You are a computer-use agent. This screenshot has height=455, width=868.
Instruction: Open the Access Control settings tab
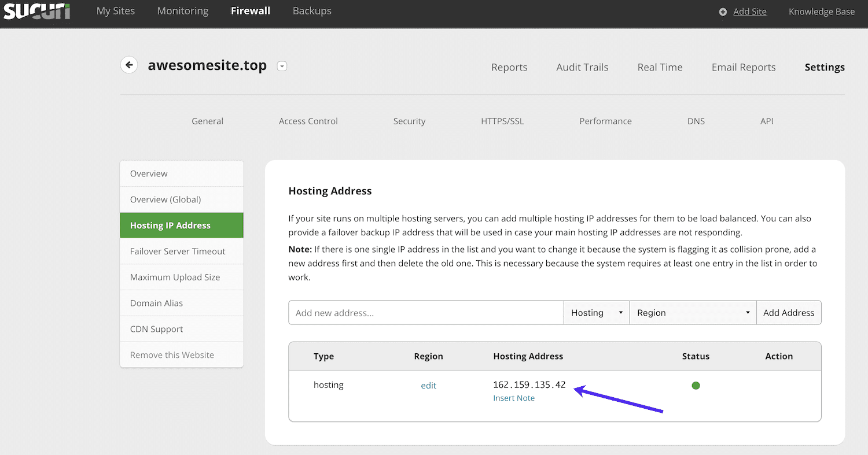pyautogui.click(x=308, y=121)
